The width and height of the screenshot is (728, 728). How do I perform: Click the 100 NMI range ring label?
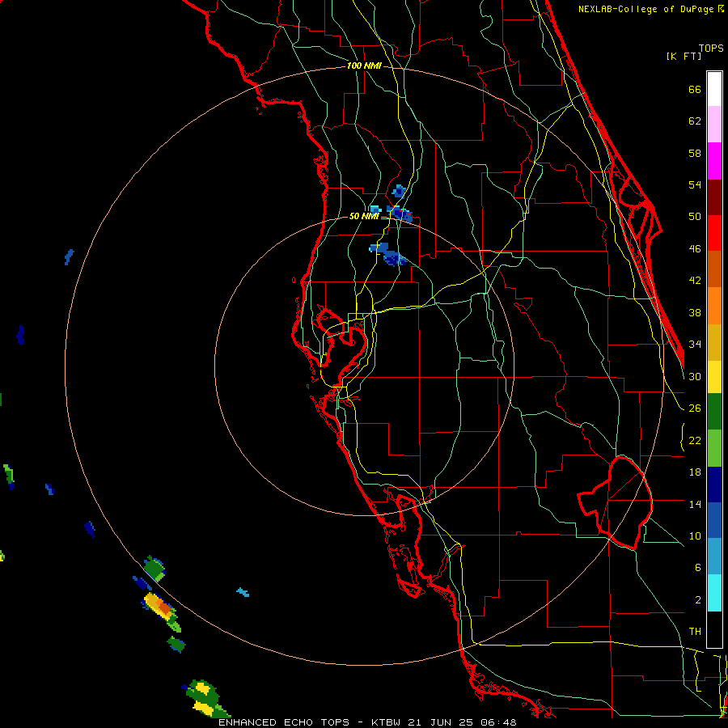point(364,66)
